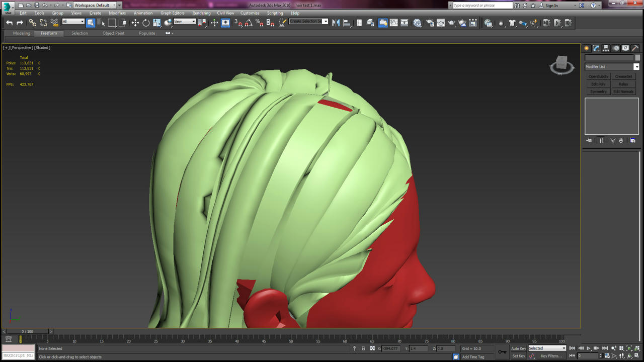
Task: Open the Render Setup teapot icon
Action: 430,23
